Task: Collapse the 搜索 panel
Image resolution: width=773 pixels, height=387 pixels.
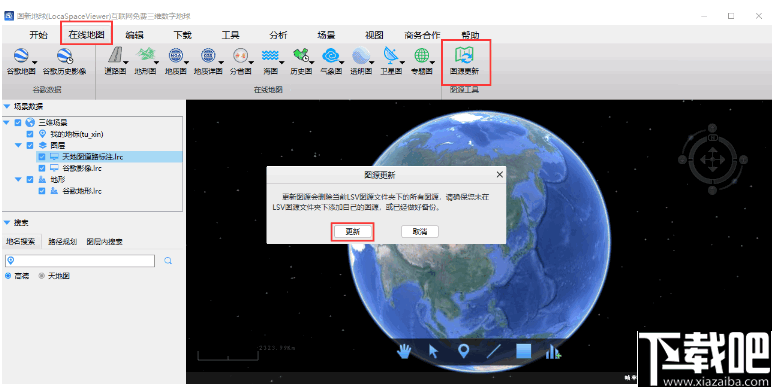Action: tap(7, 223)
